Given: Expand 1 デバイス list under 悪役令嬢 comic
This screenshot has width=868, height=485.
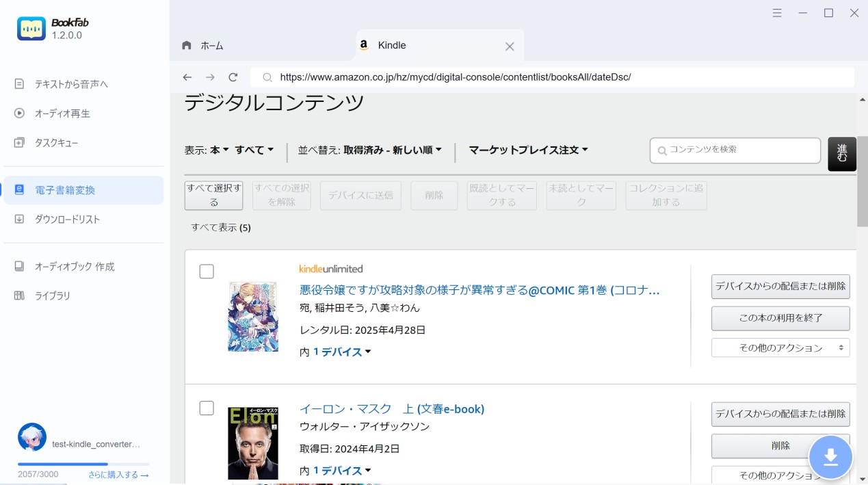Looking at the screenshot, I should pos(342,352).
